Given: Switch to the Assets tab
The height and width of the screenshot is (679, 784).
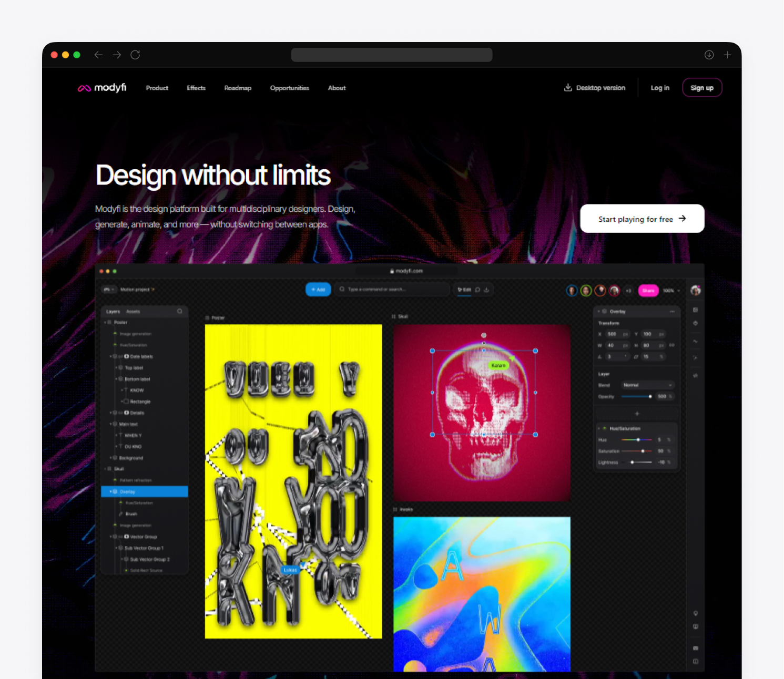Looking at the screenshot, I should tap(133, 312).
